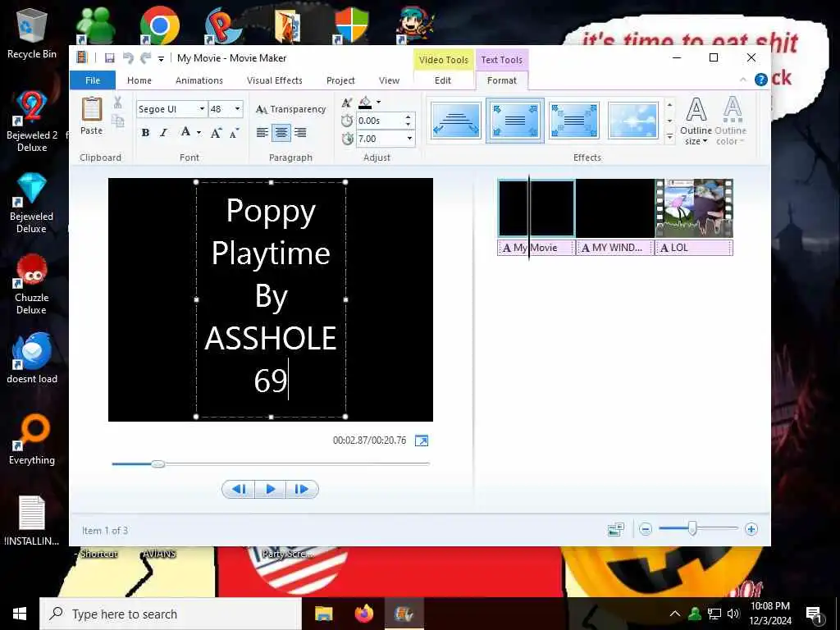Switch to the Visual Effects tab

coord(274,80)
